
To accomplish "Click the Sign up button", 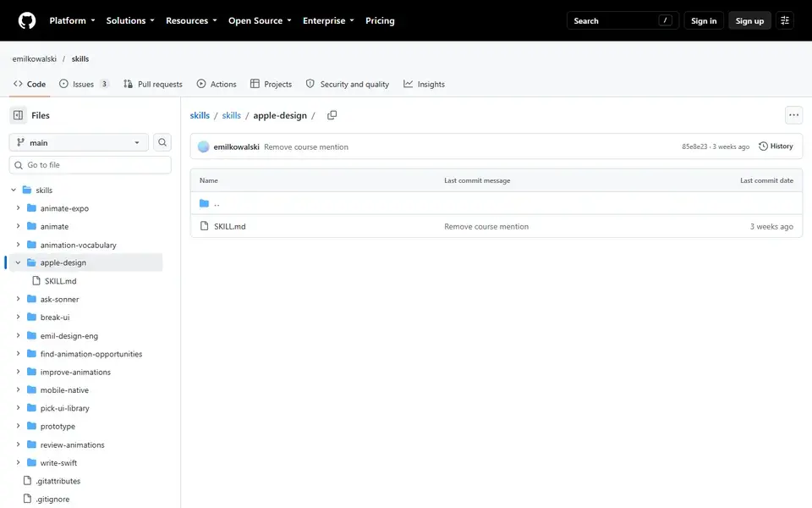I will click(x=749, y=20).
